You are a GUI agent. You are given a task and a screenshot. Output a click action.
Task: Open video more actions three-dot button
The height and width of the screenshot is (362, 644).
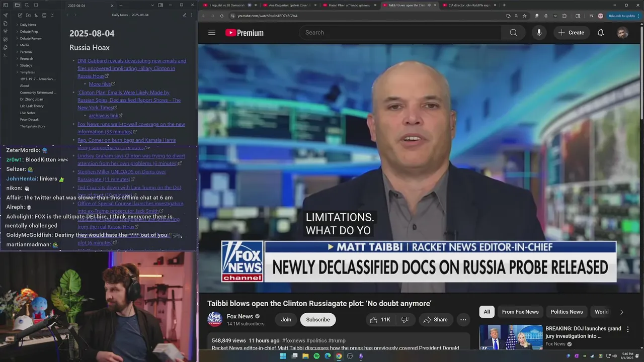pos(463,320)
